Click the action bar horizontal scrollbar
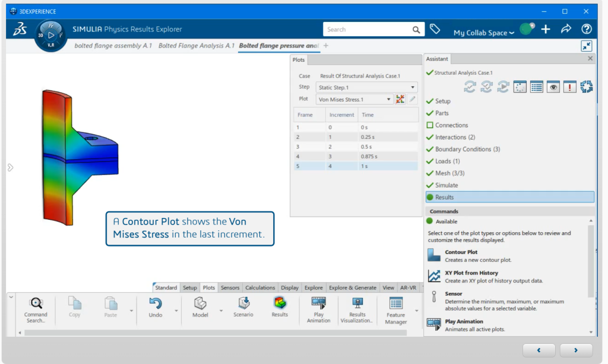 tap(215, 333)
